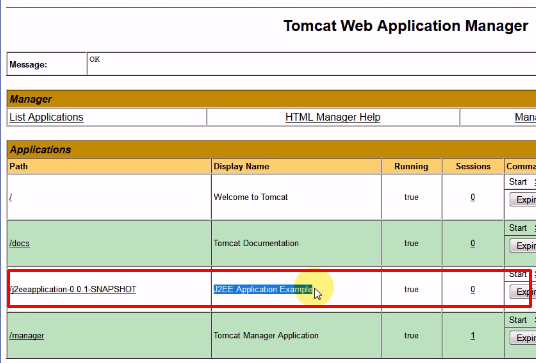Open sessions count link for J2EE Application Example
This screenshot has width=536, height=363.
pos(472,290)
